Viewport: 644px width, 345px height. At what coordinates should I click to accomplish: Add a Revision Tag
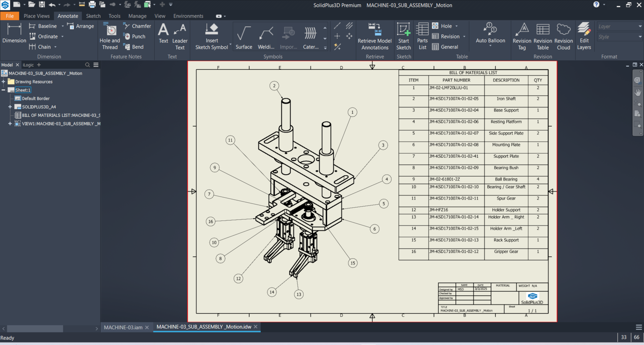522,36
